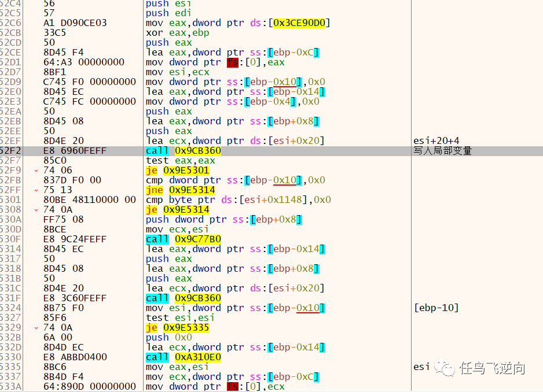
Task: Select opcode bytes E8 6960FEFF
Action: [75, 151]
